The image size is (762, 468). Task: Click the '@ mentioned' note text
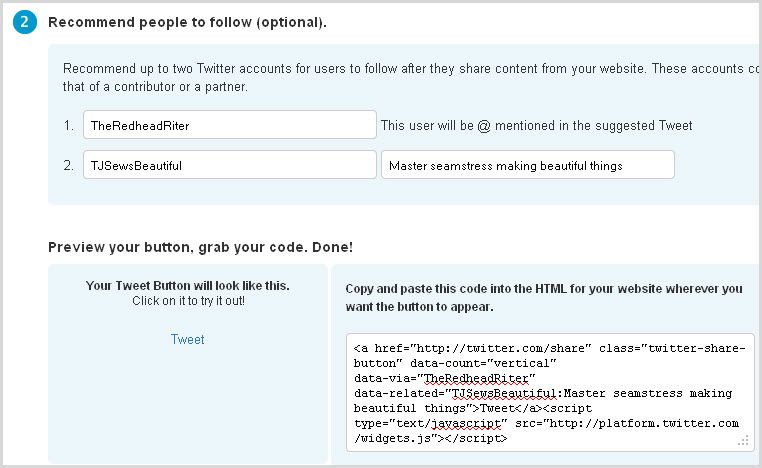pyautogui.click(x=536, y=125)
